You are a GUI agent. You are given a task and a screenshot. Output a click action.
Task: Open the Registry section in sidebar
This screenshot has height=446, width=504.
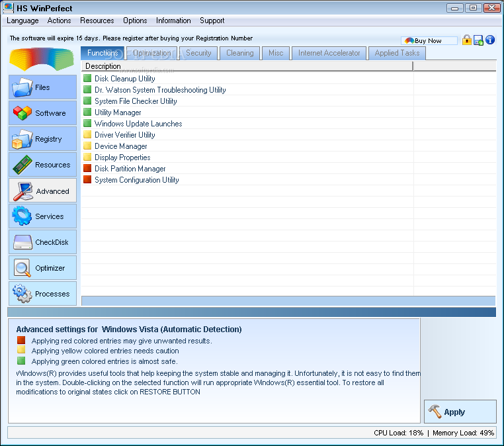pyautogui.click(x=42, y=139)
